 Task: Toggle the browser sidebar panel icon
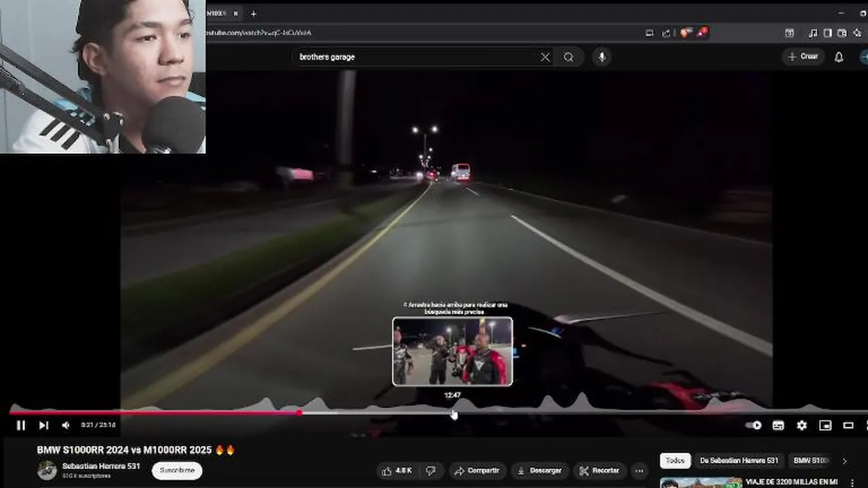pyautogui.click(x=827, y=33)
